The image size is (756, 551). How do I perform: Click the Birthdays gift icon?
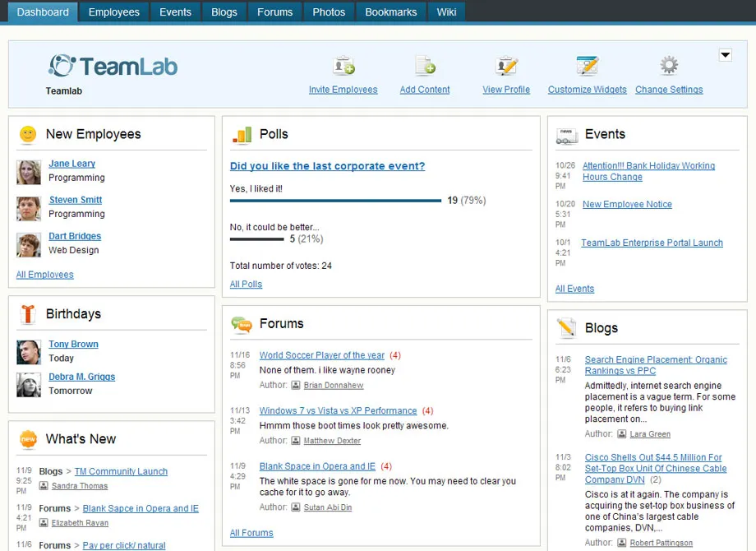(28, 314)
